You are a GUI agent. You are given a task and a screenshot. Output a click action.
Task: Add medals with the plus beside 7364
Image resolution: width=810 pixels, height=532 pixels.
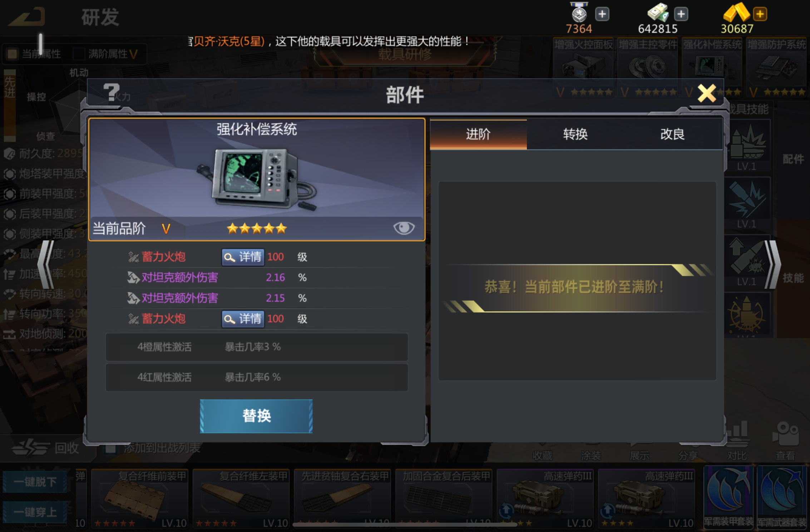(602, 14)
